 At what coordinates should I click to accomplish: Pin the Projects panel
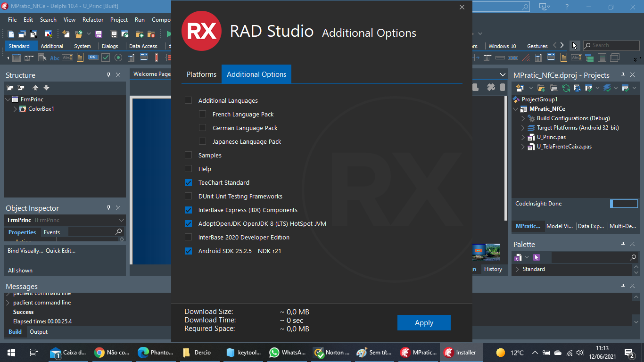click(623, 75)
